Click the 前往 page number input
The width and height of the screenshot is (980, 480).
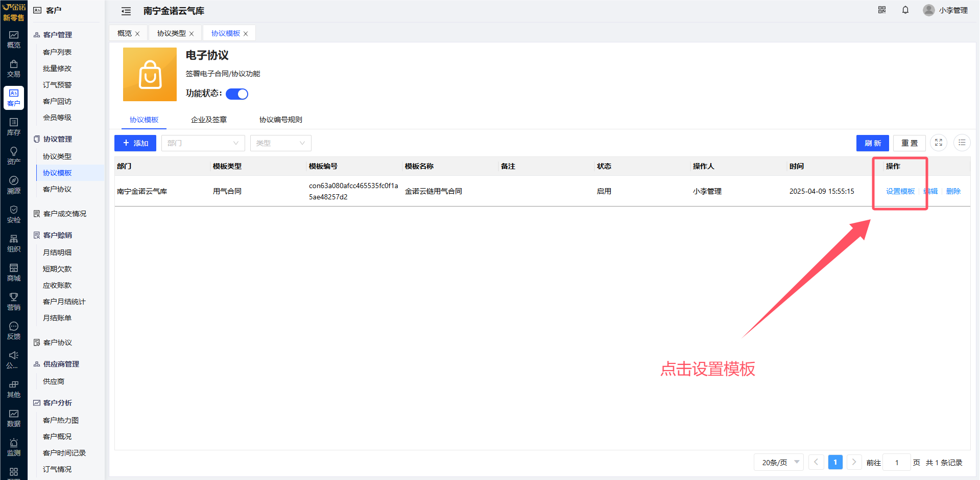coord(897,463)
